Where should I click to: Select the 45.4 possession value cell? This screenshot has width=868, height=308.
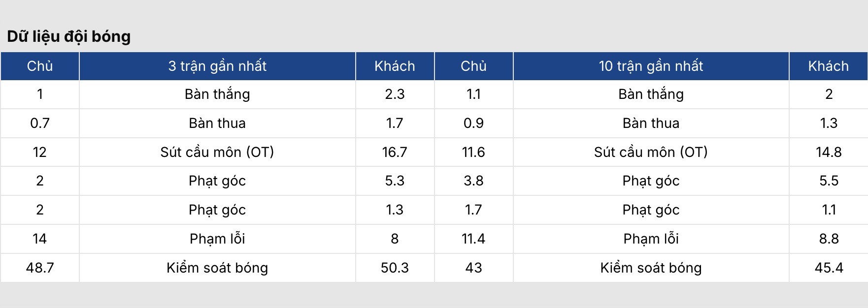pos(829,268)
